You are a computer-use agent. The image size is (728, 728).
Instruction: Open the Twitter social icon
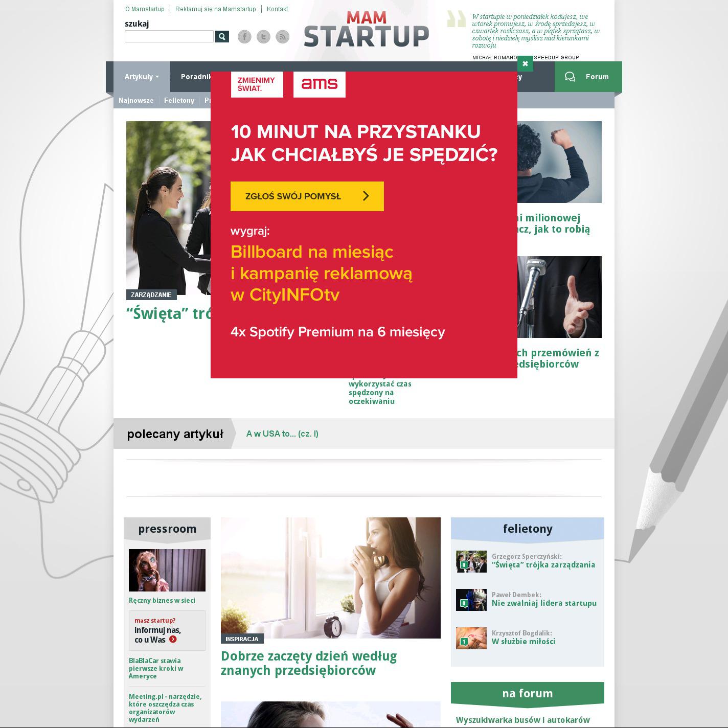[263, 36]
